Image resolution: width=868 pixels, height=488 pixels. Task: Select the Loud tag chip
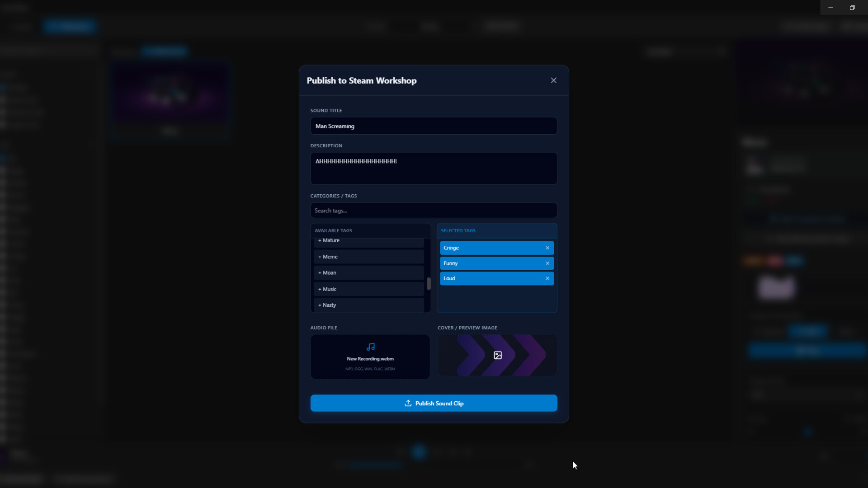click(x=497, y=278)
